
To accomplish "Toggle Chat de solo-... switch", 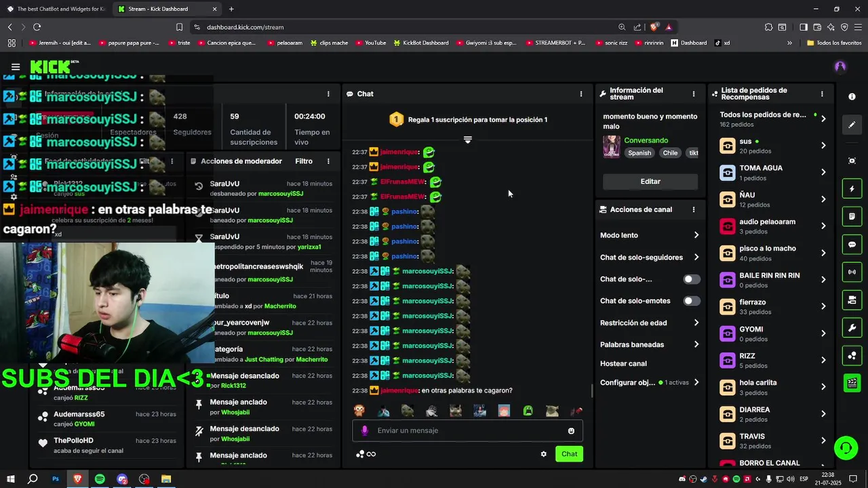I will point(691,279).
